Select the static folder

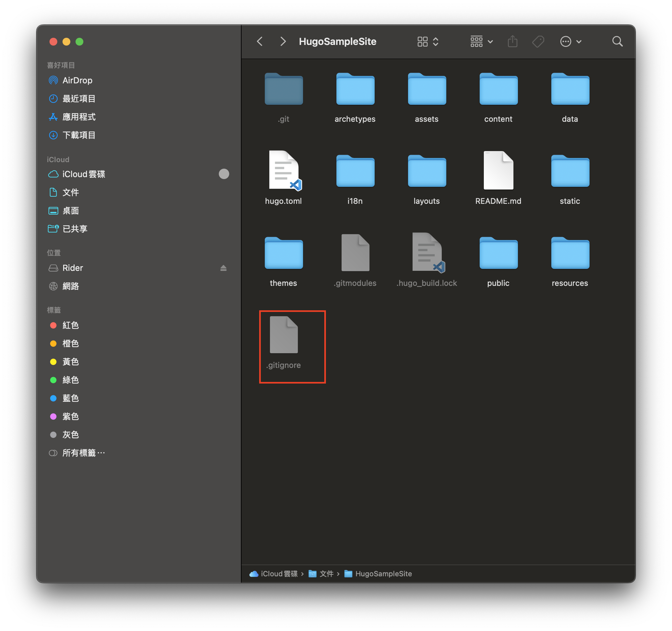pos(570,180)
